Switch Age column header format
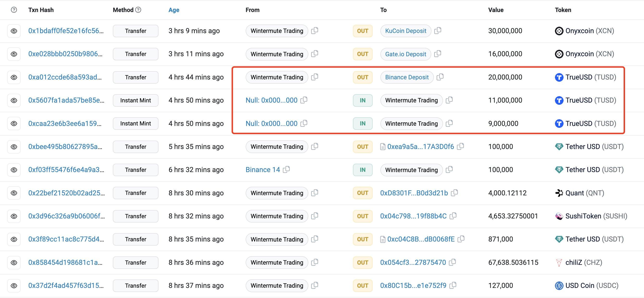 (x=174, y=10)
